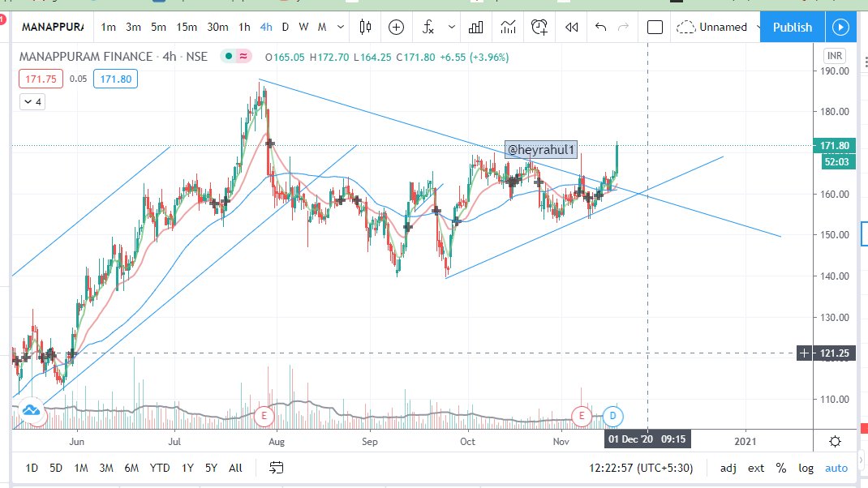
Task: Open the candlestick chart style menu
Action: (365, 27)
